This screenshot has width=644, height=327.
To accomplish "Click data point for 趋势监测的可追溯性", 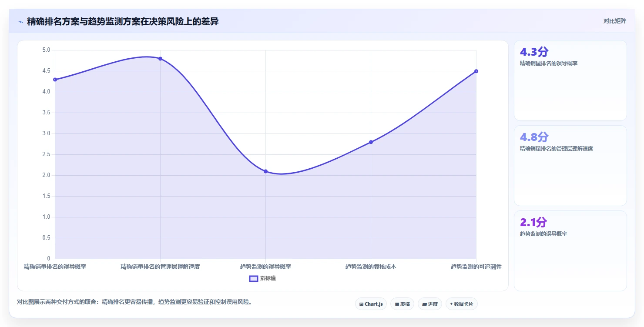I will (x=476, y=71).
